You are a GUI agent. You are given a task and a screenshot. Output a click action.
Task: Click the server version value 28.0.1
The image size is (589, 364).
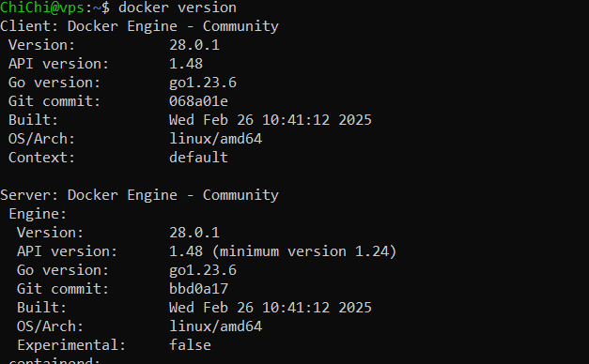(194, 233)
